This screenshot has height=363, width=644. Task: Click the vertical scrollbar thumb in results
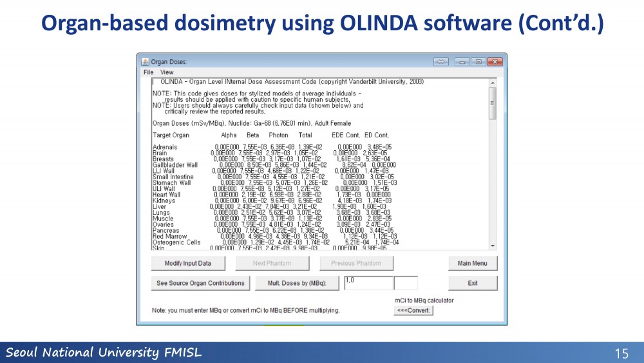pyautogui.click(x=493, y=103)
